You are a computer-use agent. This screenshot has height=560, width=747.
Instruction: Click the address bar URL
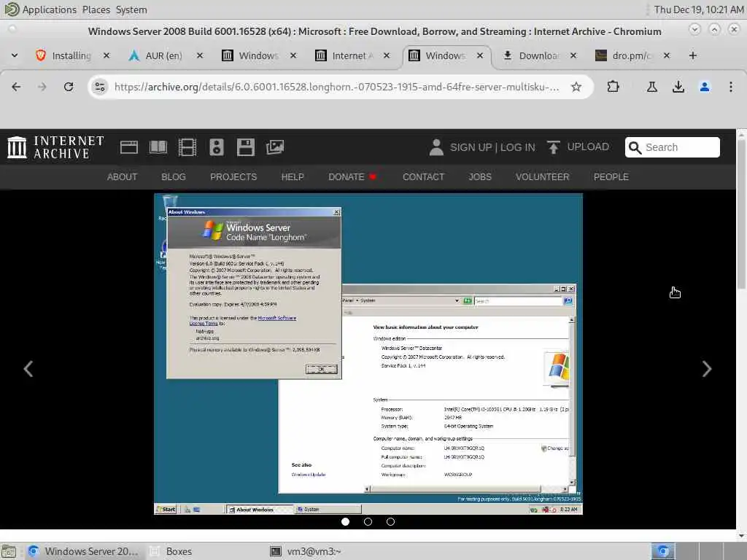click(336, 87)
